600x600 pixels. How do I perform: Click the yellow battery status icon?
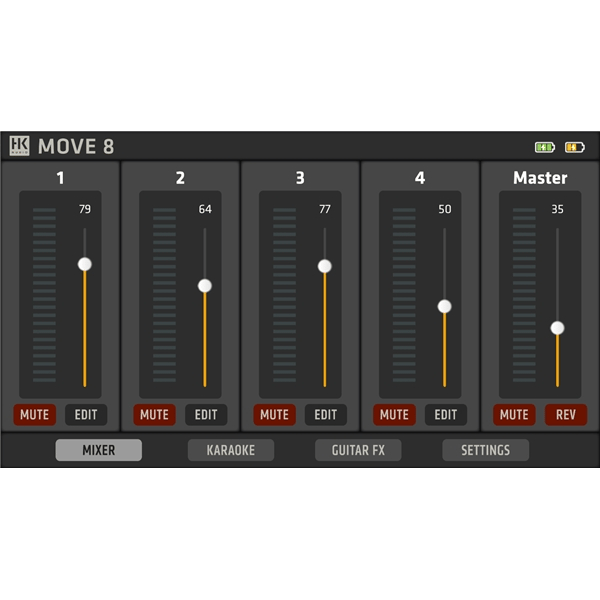[x=575, y=147]
